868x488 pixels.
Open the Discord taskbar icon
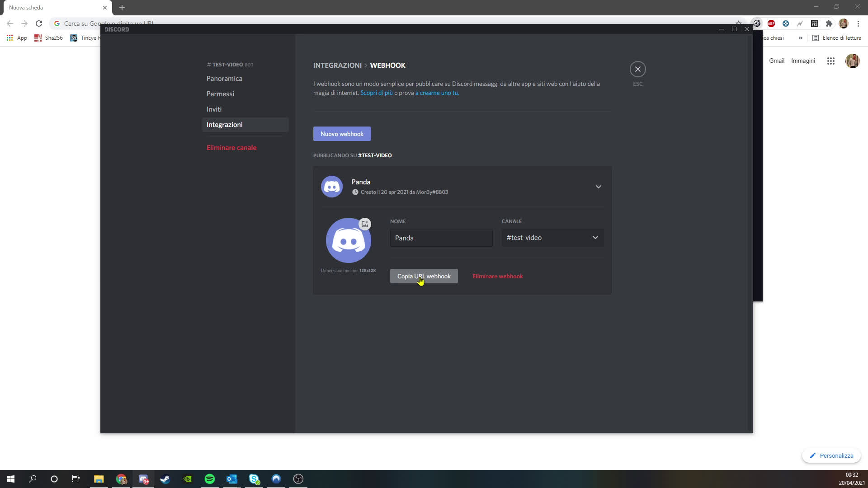click(143, 479)
